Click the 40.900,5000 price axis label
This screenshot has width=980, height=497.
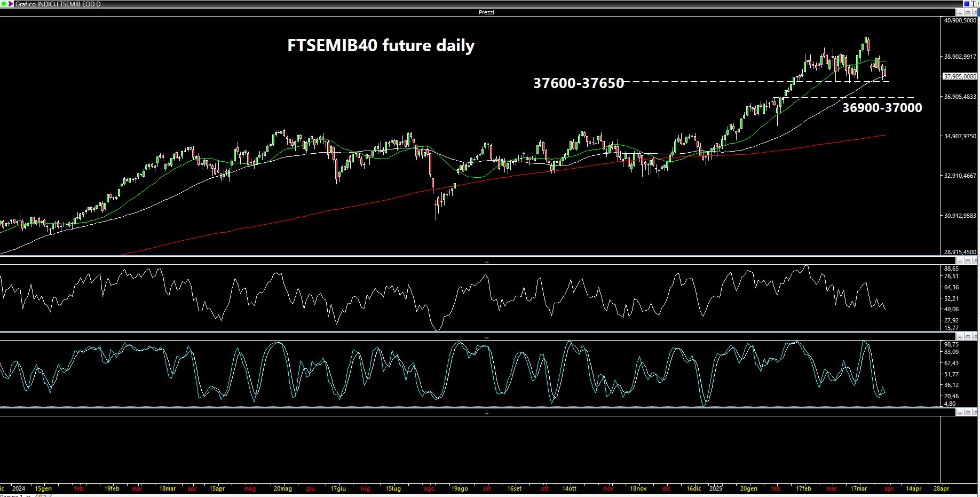(x=960, y=20)
